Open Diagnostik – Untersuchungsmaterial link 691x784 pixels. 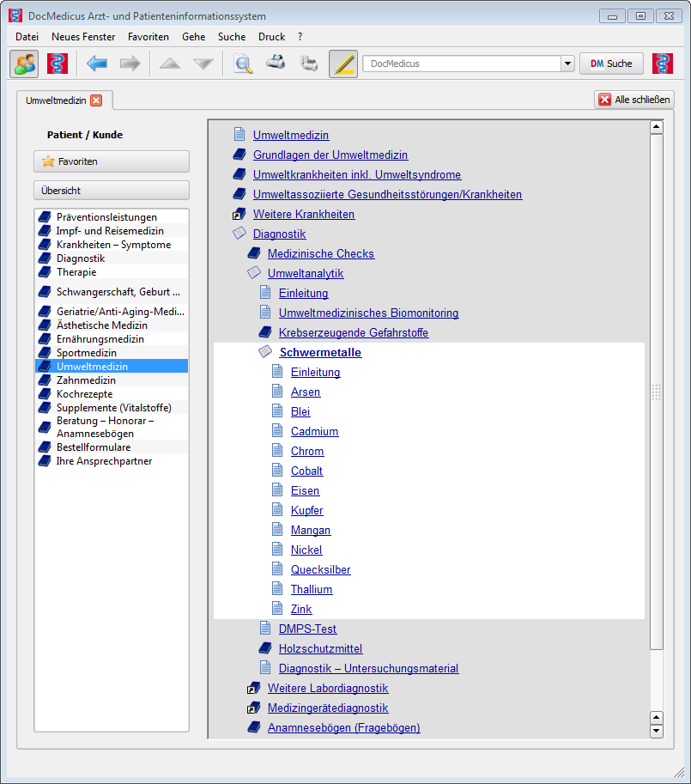(369, 668)
